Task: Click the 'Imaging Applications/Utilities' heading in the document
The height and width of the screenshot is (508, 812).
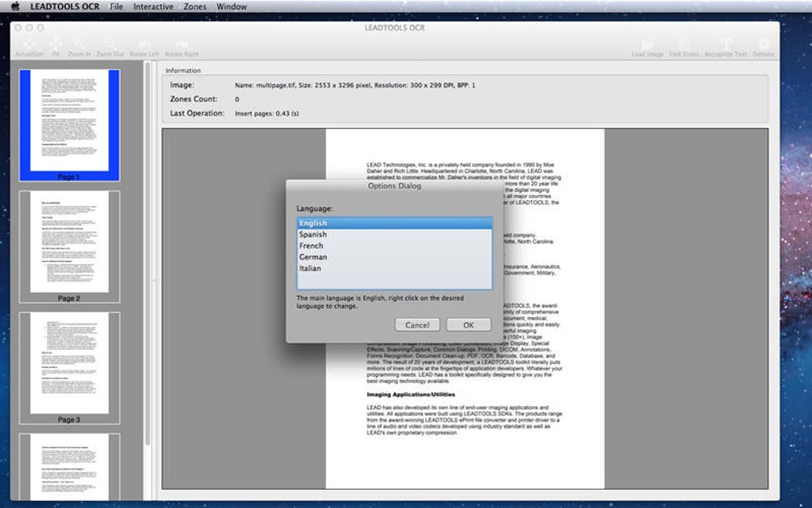Action: click(x=412, y=395)
